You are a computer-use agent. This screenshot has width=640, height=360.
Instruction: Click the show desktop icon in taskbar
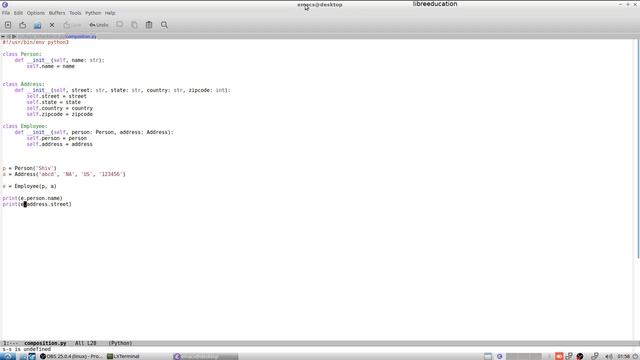point(488,356)
